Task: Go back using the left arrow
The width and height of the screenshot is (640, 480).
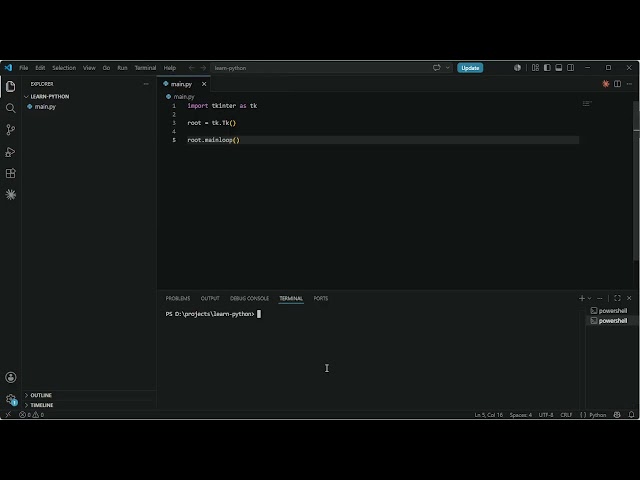Action: coord(191,68)
